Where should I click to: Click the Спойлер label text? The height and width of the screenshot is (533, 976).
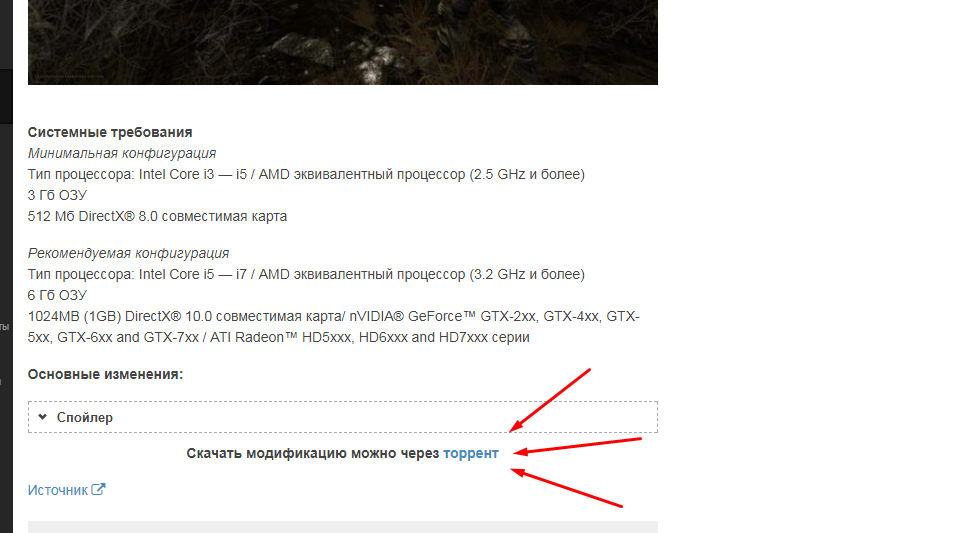pos(85,417)
